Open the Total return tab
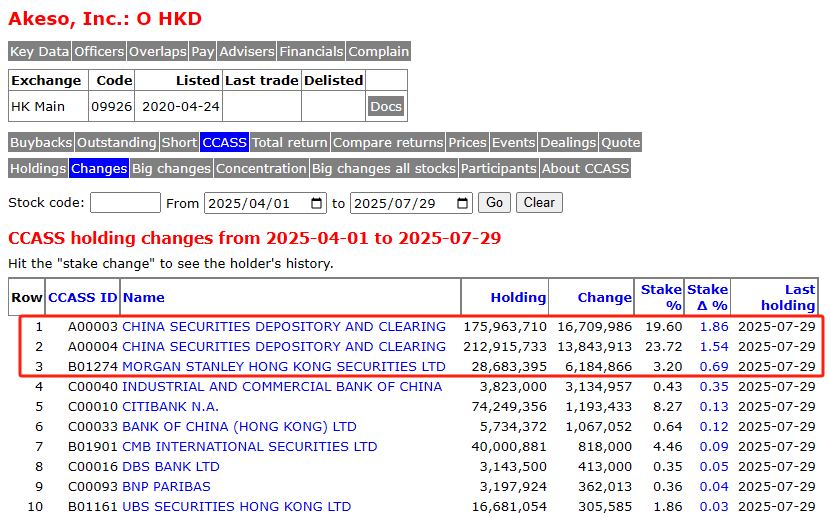 pos(290,142)
